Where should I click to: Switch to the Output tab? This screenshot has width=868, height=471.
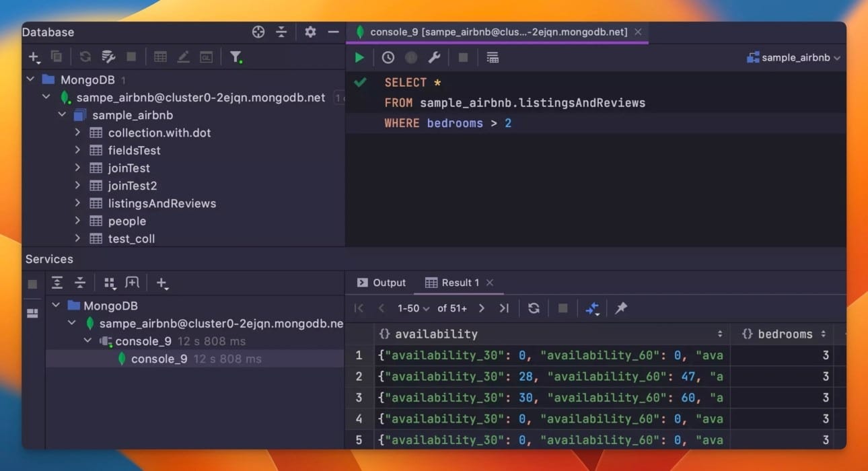pos(381,282)
